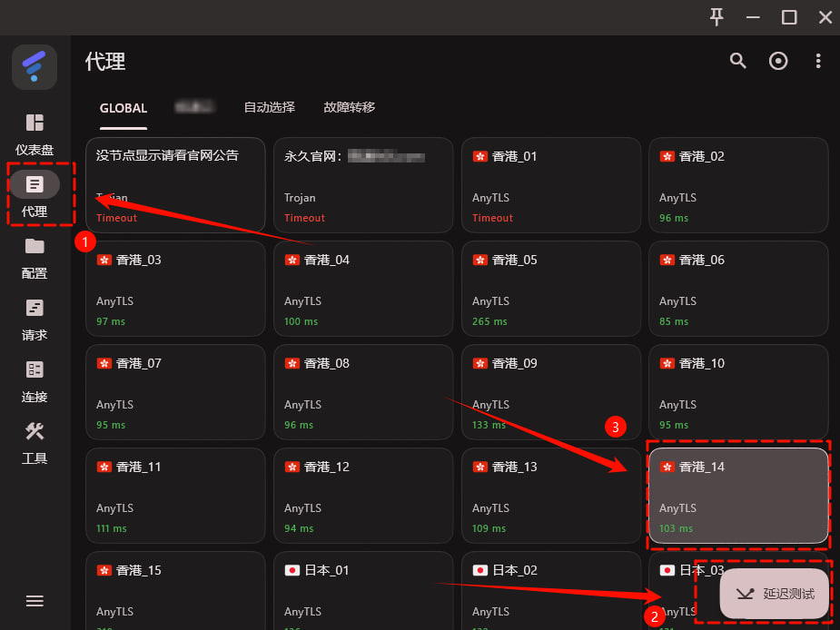
Task: Select the 香港_02 proxy card
Action: pyautogui.click(x=738, y=185)
